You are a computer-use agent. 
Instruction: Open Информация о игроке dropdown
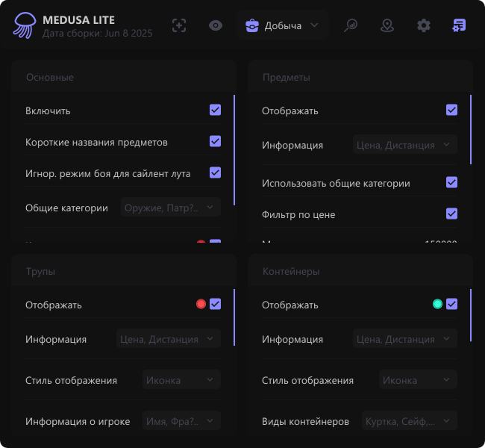[x=181, y=421]
